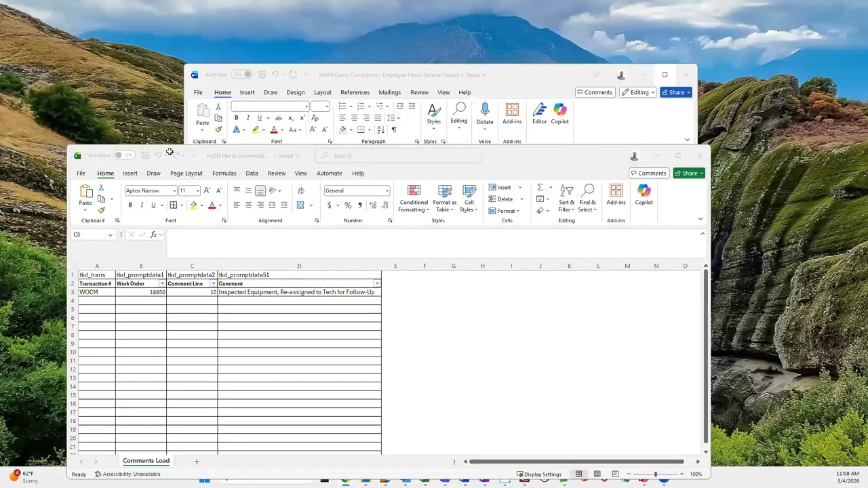The height and width of the screenshot is (488, 868).
Task: Click Word Share button
Action: tap(676, 92)
